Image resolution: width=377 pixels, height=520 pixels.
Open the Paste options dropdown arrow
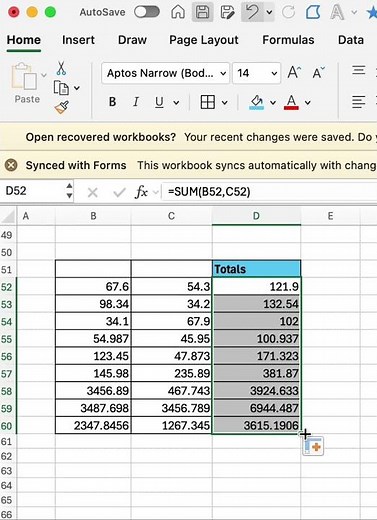click(44, 75)
